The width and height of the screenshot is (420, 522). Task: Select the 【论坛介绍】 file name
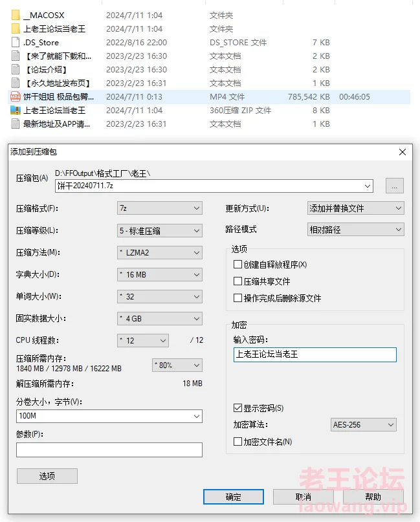[47, 70]
